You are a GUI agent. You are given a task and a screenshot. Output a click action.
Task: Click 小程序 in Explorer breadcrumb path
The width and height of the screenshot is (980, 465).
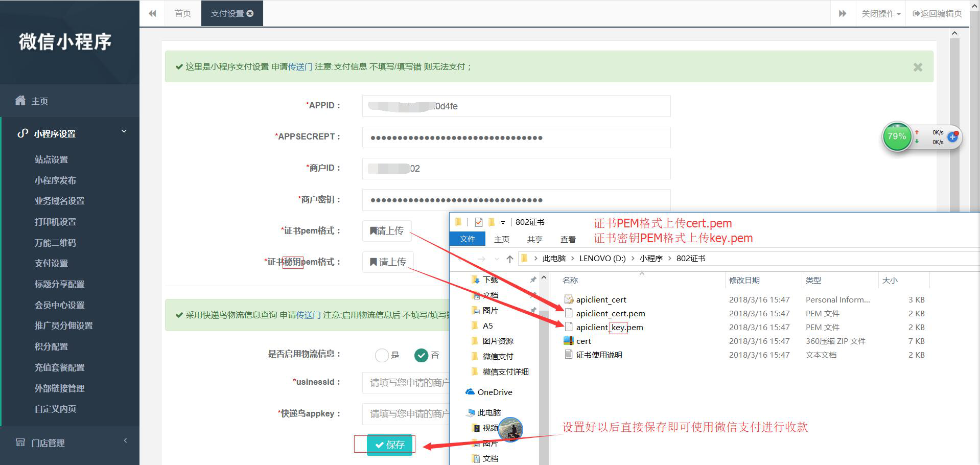click(651, 259)
